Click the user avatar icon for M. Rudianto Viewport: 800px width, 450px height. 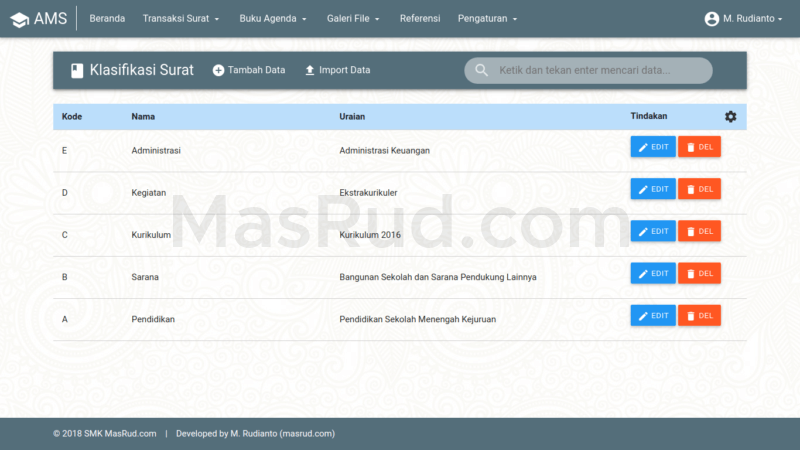pos(711,18)
